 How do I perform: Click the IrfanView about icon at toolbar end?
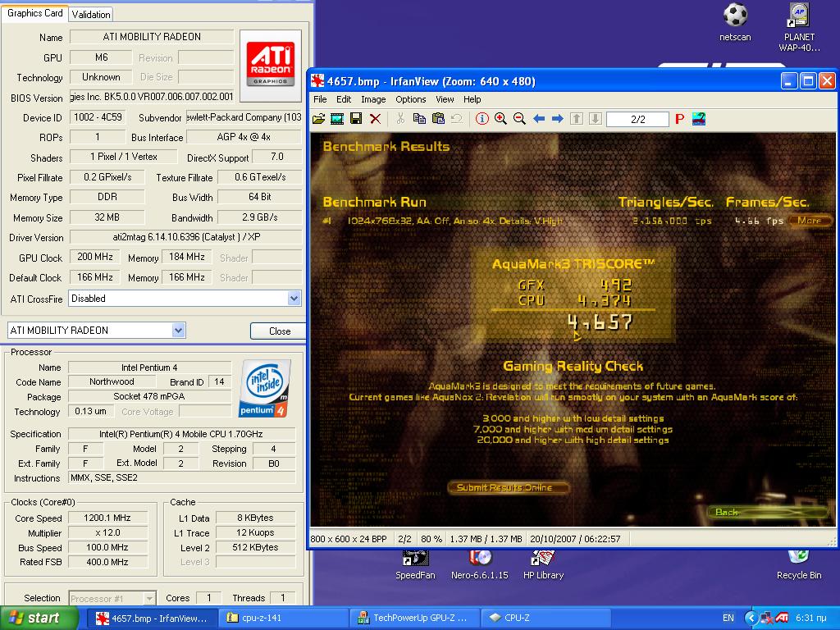(699, 119)
